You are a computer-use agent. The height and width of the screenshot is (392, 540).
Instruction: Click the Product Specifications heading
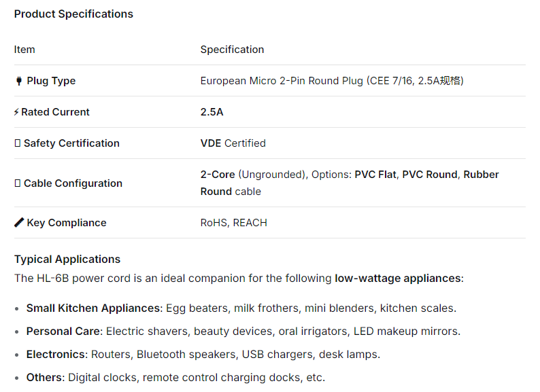pos(73,14)
